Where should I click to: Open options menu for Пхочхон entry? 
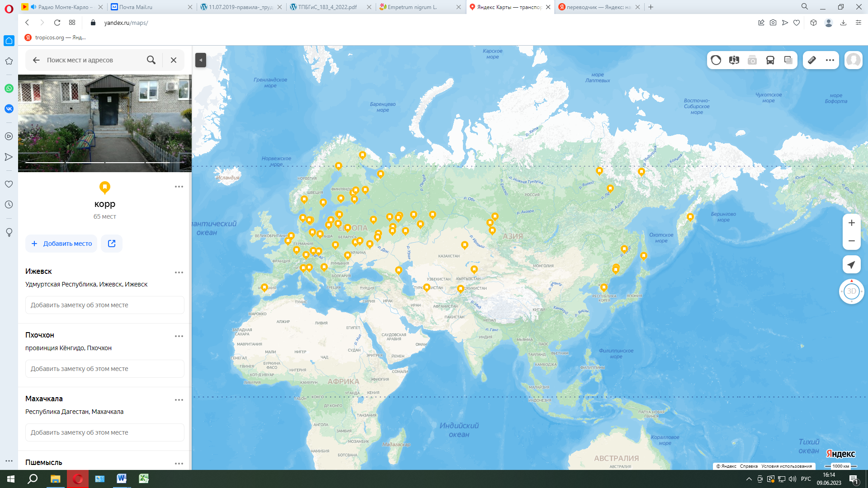179,336
